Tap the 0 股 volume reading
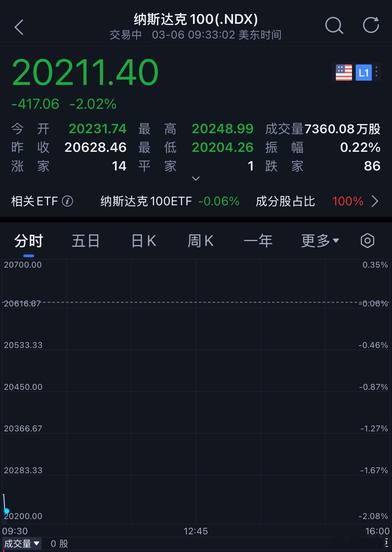The height and width of the screenshot is (552, 392). point(59,544)
